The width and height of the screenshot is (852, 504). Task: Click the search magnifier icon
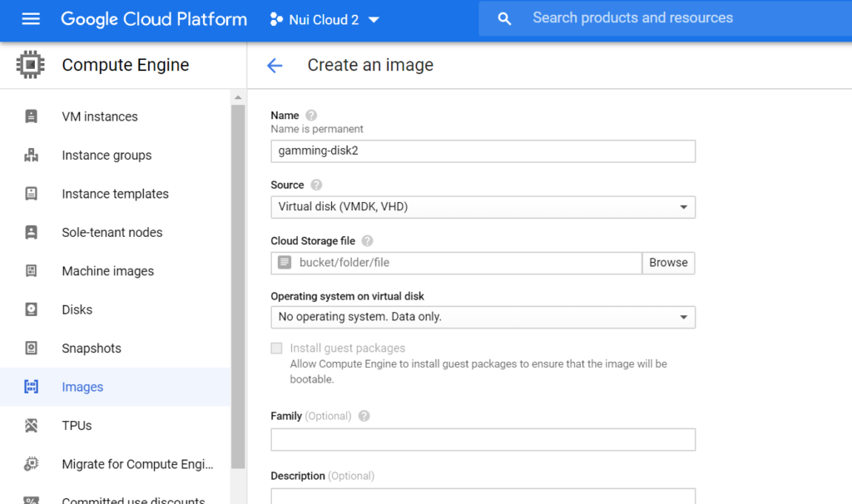point(504,19)
